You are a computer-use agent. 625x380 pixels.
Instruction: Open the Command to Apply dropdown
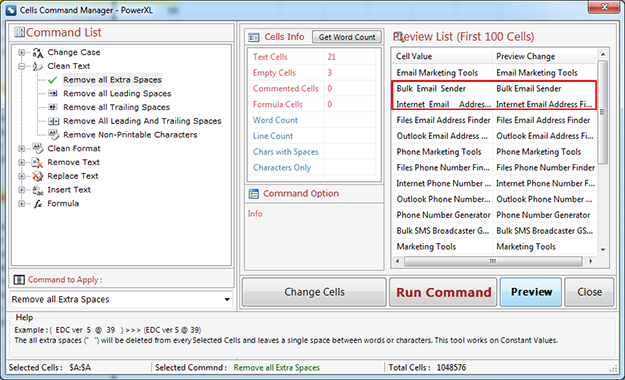(x=227, y=299)
